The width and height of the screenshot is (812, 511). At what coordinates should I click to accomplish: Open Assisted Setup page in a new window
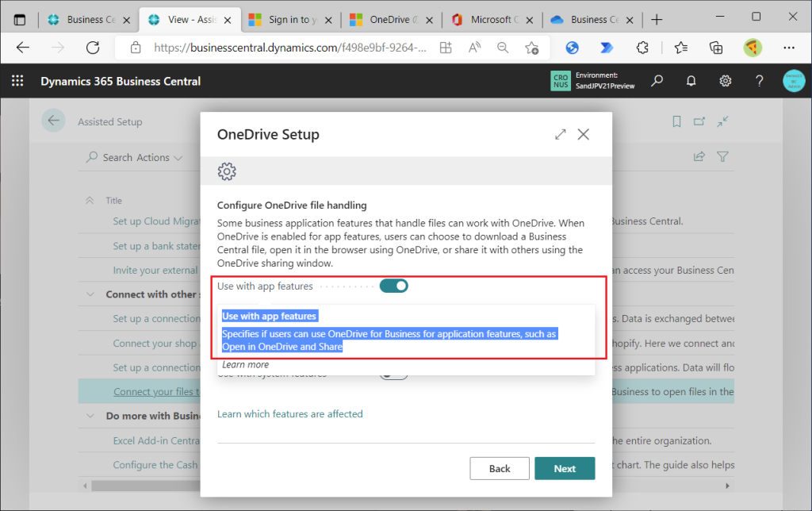(699, 121)
